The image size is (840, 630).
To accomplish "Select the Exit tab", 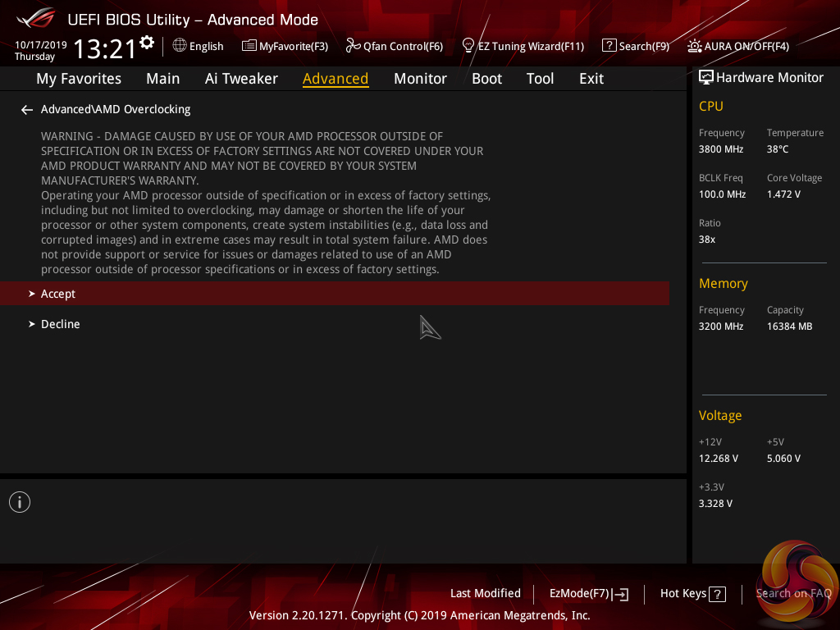I will click(591, 79).
